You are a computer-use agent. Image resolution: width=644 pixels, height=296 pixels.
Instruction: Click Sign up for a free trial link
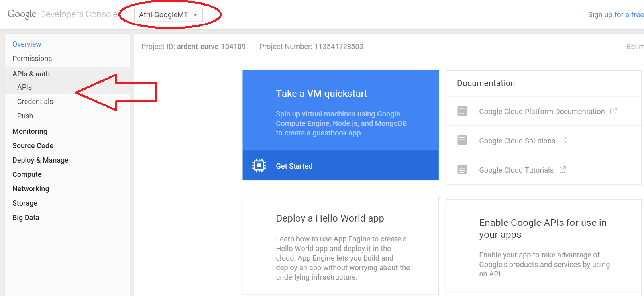tap(616, 15)
